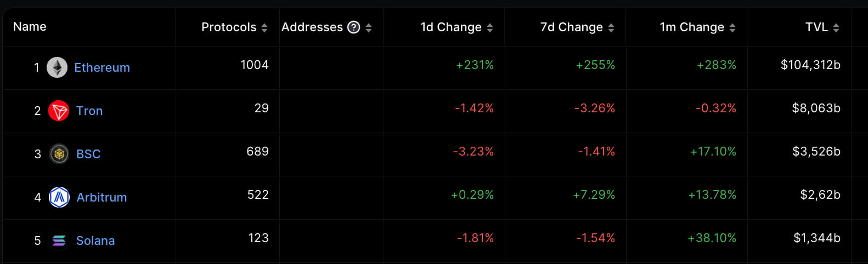Sort using 7d Change arrows
868x264 pixels.
click(611, 28)
